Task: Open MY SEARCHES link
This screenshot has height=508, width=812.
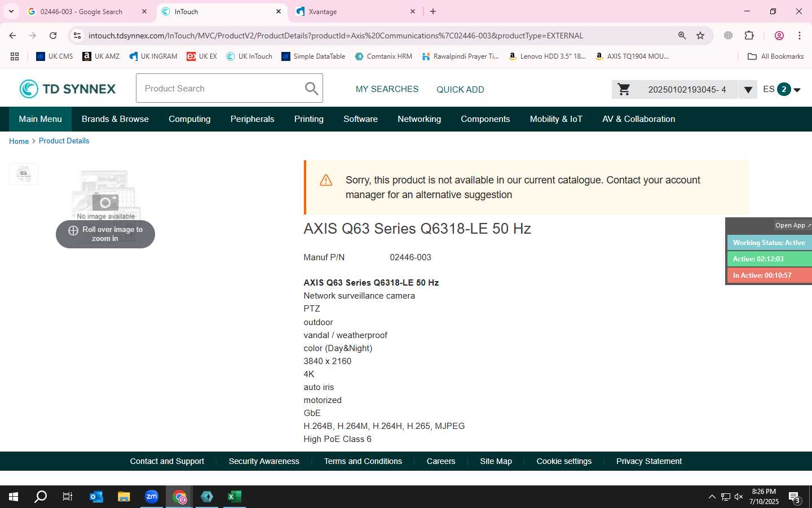Action: 387,89
